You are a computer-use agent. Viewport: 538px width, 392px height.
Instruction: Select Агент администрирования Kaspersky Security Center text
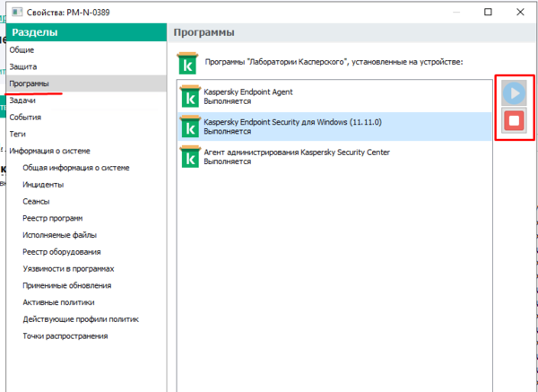click(x=297, y=152)
